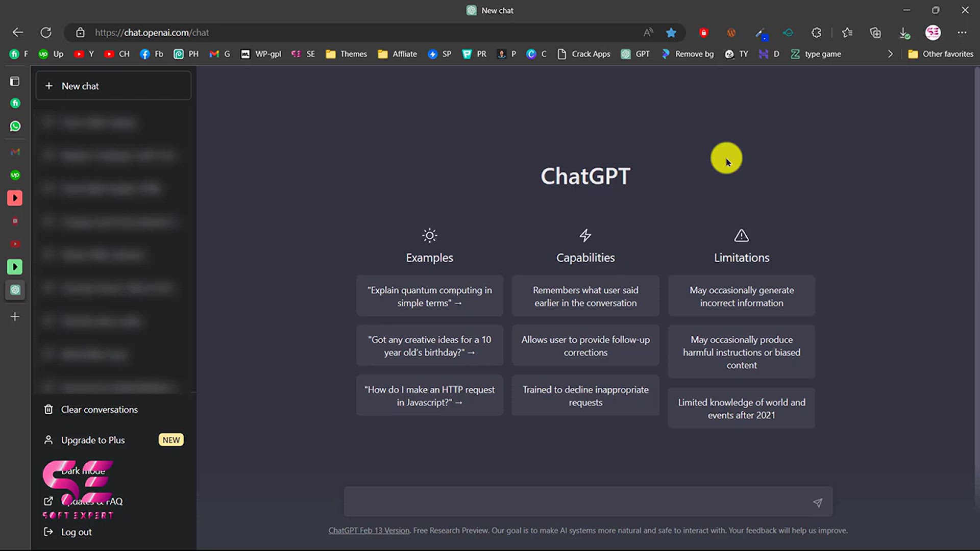This screenshot has height=551, width=980.
Task: Open the browser profile avatar
Action: pos(933,33)
